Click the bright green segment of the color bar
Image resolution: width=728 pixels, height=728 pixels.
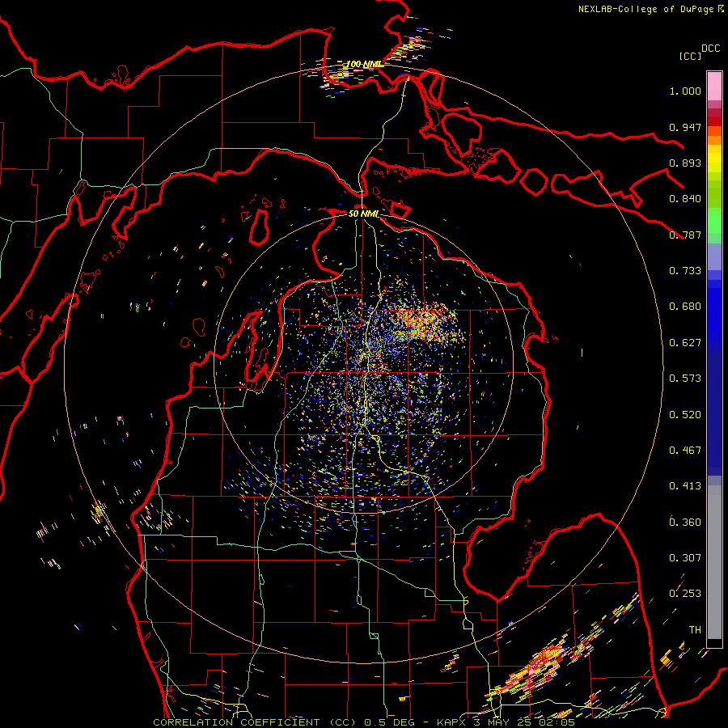[714, 221]
